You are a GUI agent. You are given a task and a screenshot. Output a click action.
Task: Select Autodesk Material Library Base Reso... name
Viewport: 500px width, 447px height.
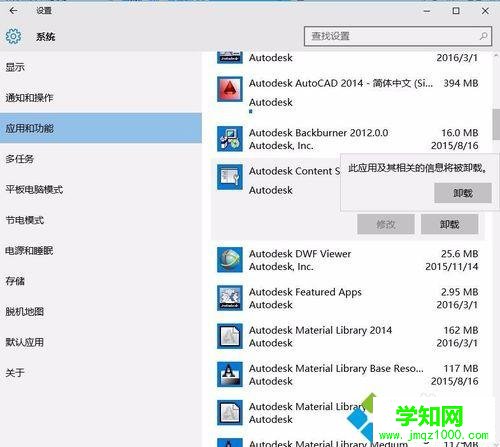[336, 368]
